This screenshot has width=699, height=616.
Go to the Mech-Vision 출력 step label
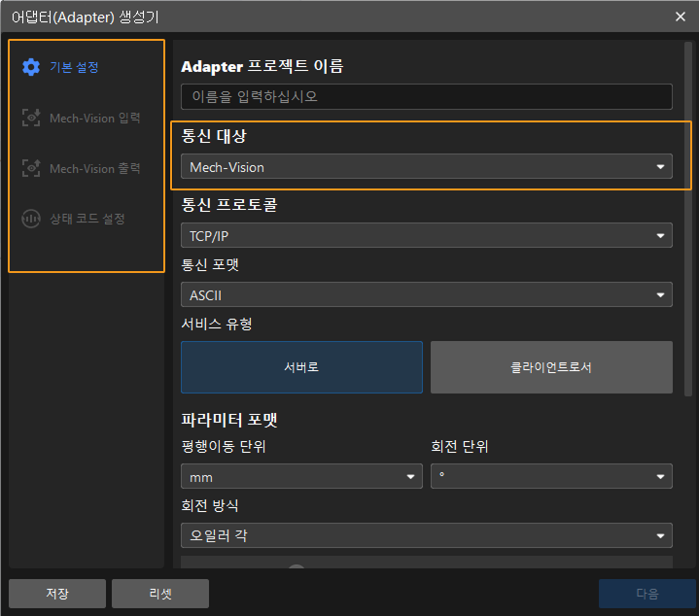pyautogui.click(x=95, y=168)
